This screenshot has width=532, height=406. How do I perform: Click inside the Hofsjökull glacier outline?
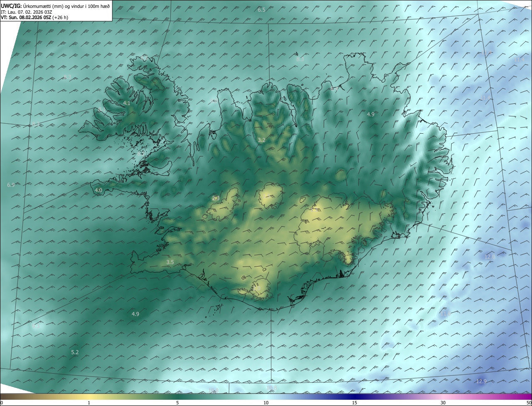(x=270, y=196)
